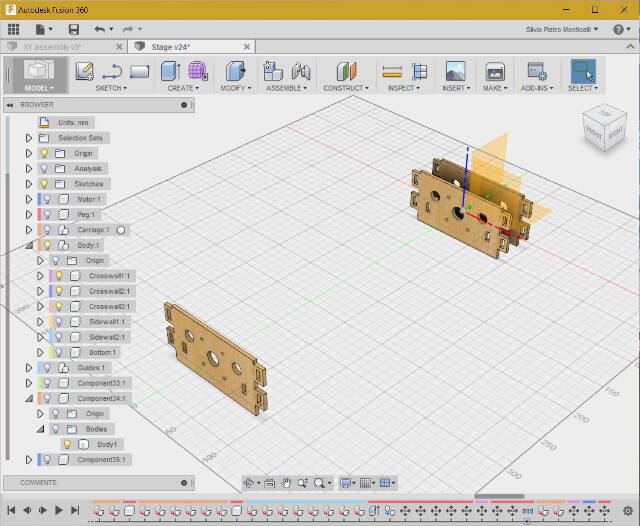Select the Spline sketch tool icon
The width and height of the screenshot is (640, 526).
pos(112,71)
